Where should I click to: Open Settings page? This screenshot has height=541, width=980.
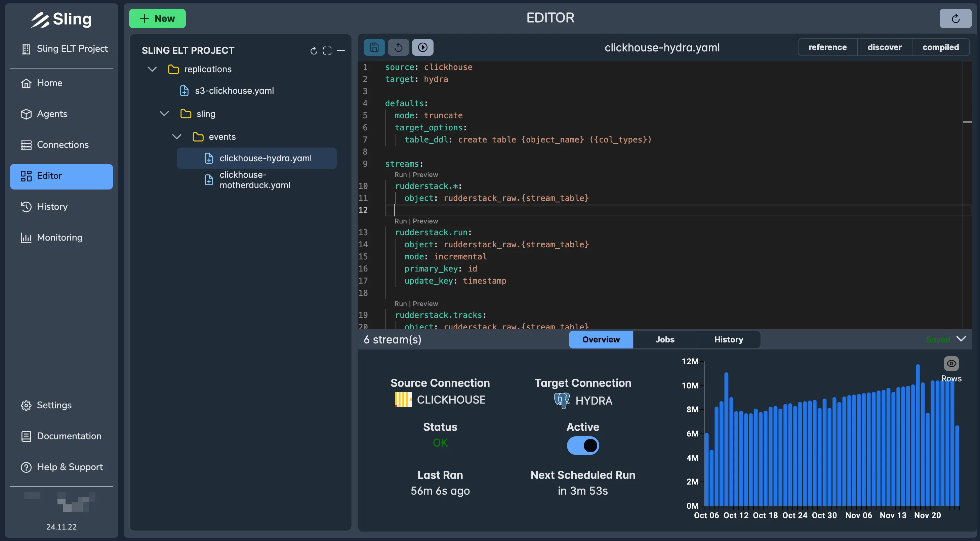pyautogui.click(x=61, y=405)
